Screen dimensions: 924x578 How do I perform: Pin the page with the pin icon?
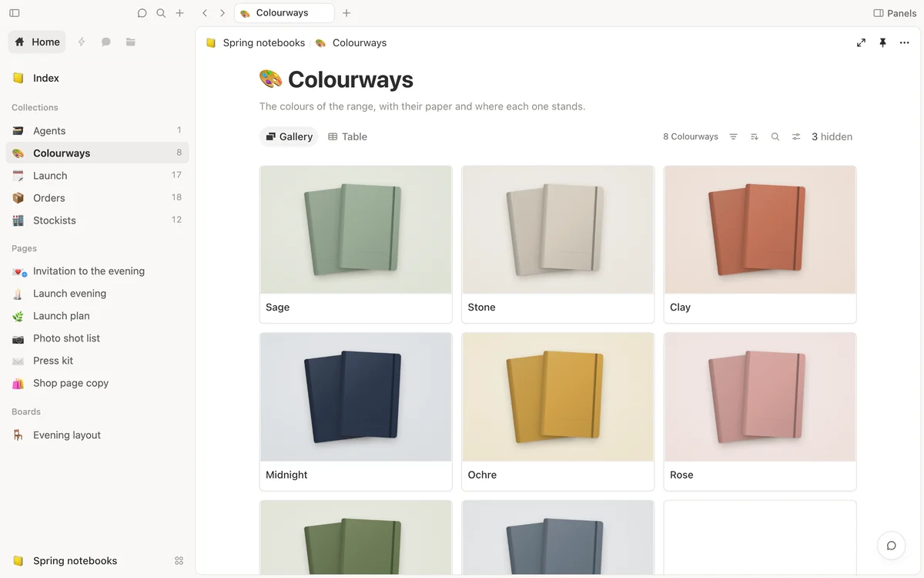(x=882, y=43)
